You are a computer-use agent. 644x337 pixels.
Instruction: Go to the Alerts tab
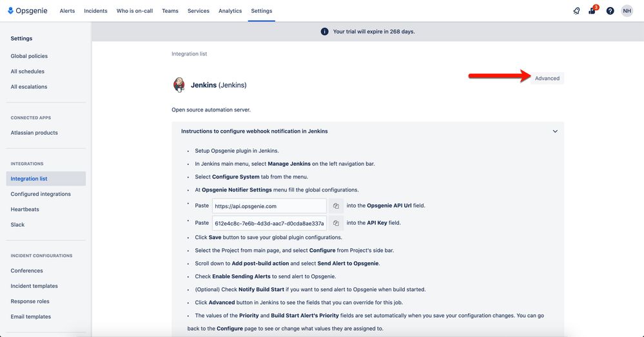pyautogui.click(x=67, y=11)
